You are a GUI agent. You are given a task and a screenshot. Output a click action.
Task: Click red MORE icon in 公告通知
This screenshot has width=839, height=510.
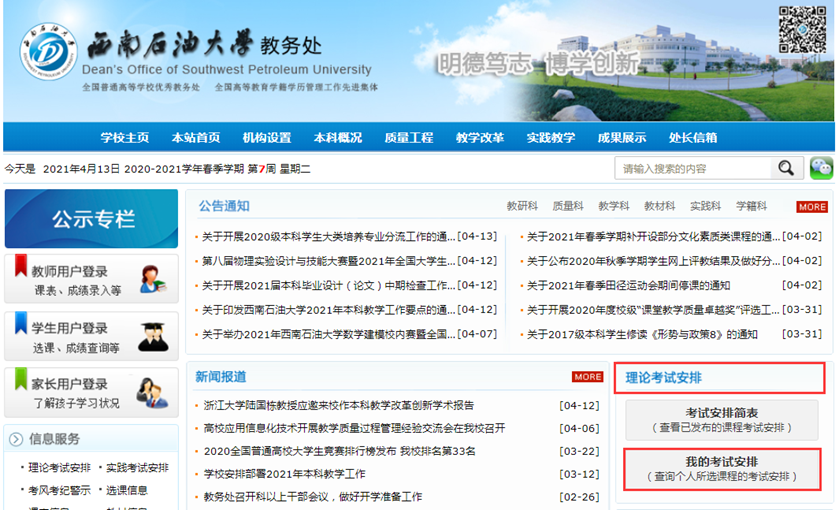click(811, 207)
